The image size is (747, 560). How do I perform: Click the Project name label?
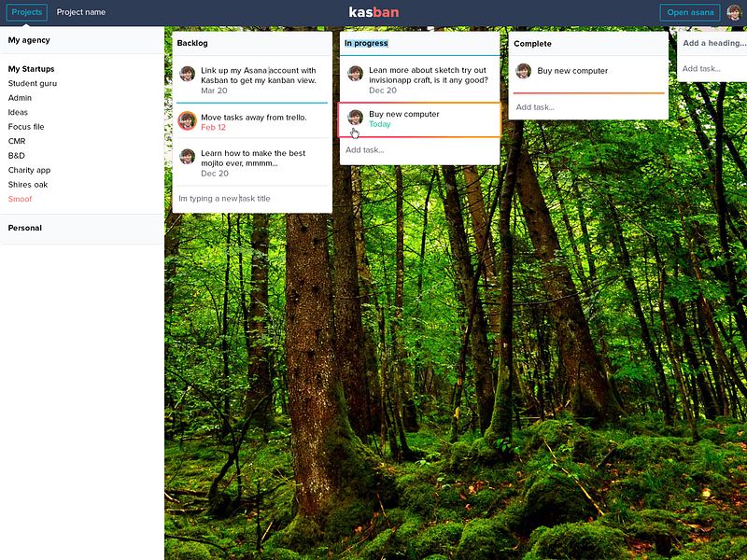point(81,12)
